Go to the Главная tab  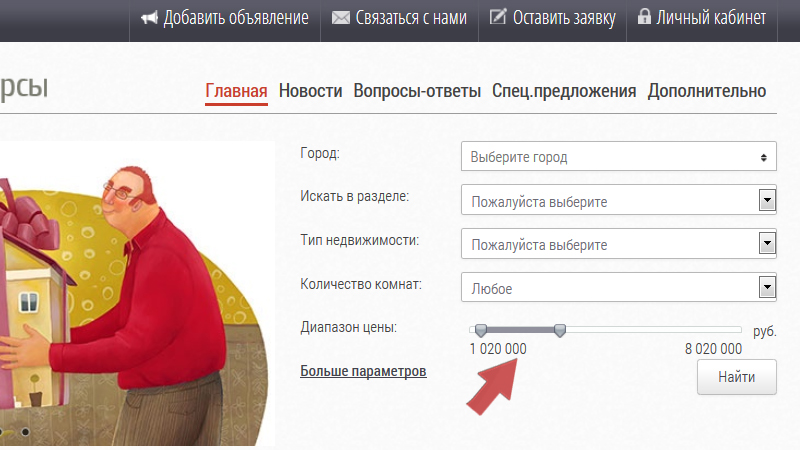[x=236, y=91]
